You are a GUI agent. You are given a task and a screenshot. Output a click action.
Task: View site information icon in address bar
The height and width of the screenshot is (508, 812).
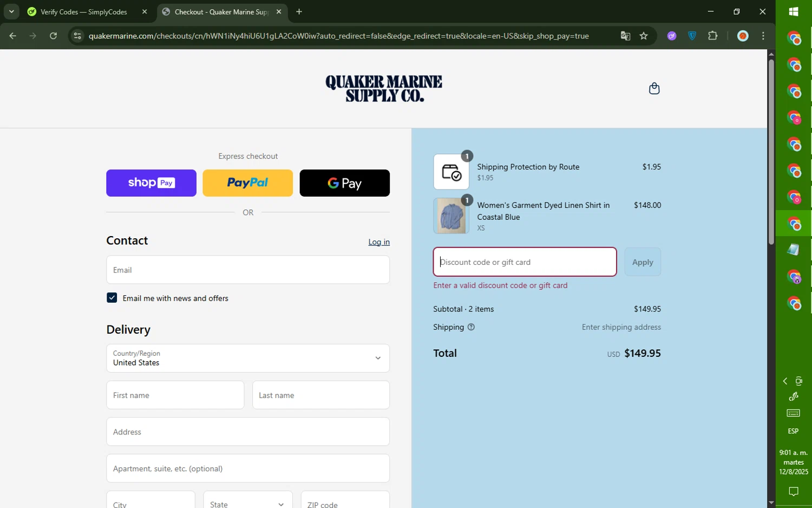[77, 36]
